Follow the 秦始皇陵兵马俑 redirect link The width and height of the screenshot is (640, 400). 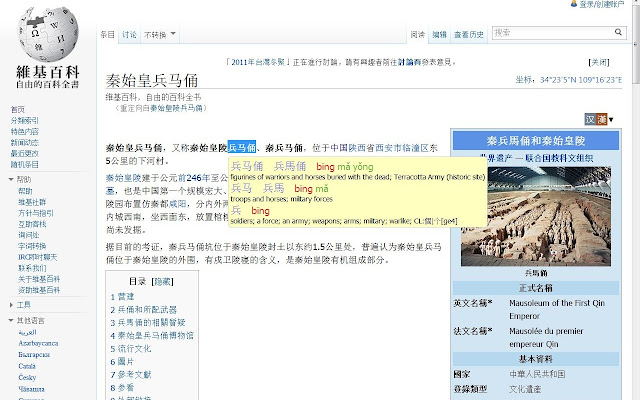pos(176,108)
